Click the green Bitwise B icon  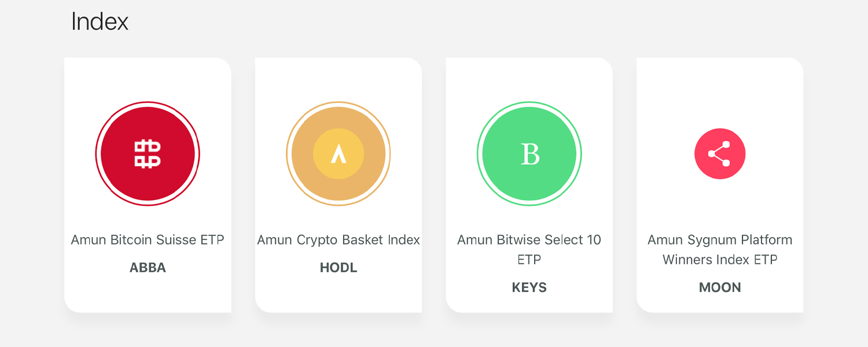tap(529, 154)
